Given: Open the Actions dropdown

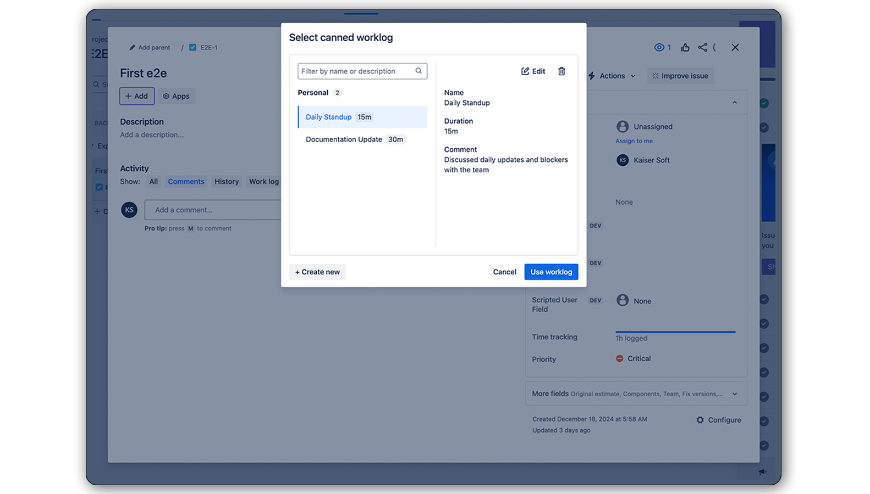Looking at the screenshot, I should (612, 76).
